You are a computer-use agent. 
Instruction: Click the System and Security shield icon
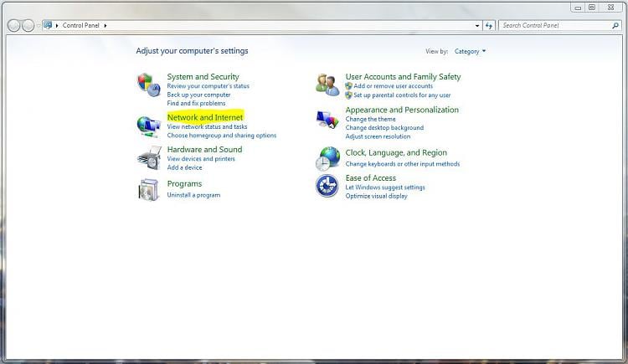pyautogui.click(x=148, y=85)
